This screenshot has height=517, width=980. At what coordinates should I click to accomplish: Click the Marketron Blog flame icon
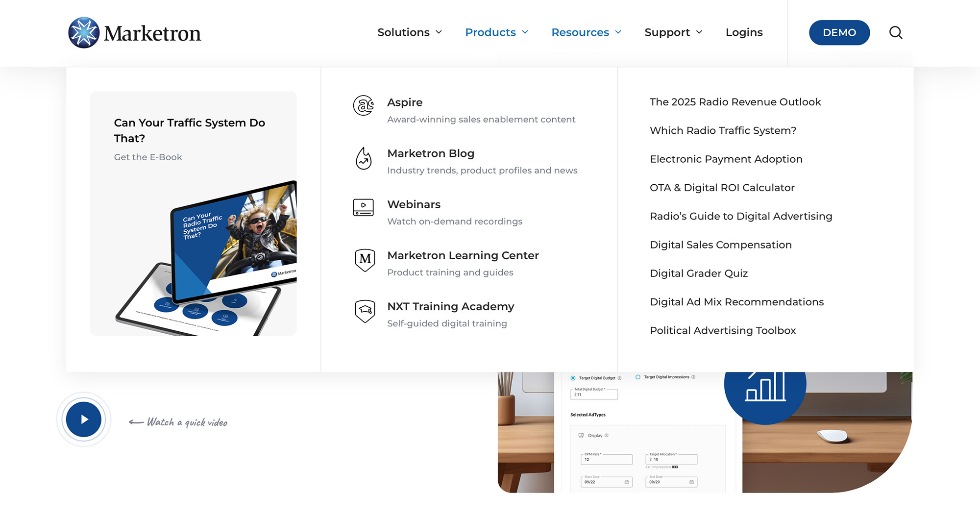coord(364,158)
